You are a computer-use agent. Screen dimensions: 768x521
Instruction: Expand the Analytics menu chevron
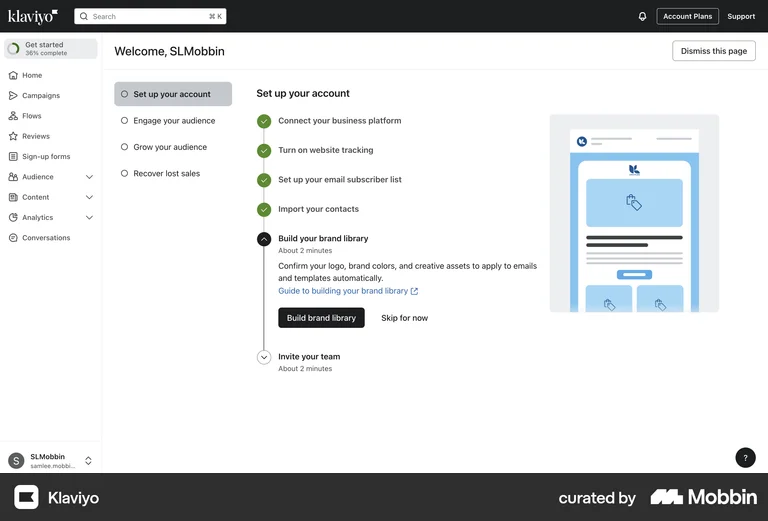point(89,217)
